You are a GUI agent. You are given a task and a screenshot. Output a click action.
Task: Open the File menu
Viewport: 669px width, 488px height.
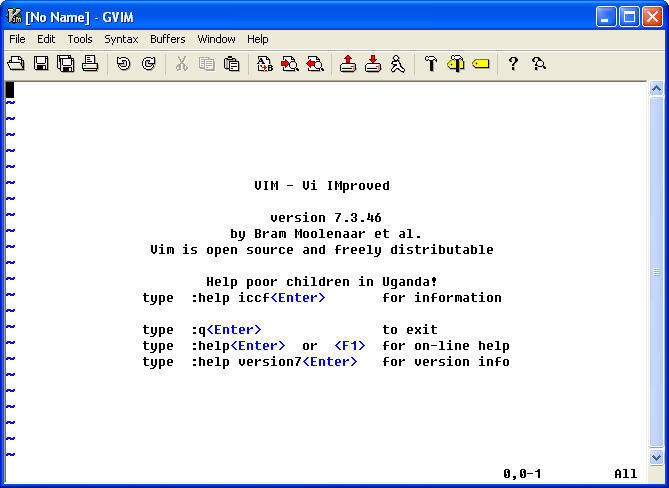point(17,39)
